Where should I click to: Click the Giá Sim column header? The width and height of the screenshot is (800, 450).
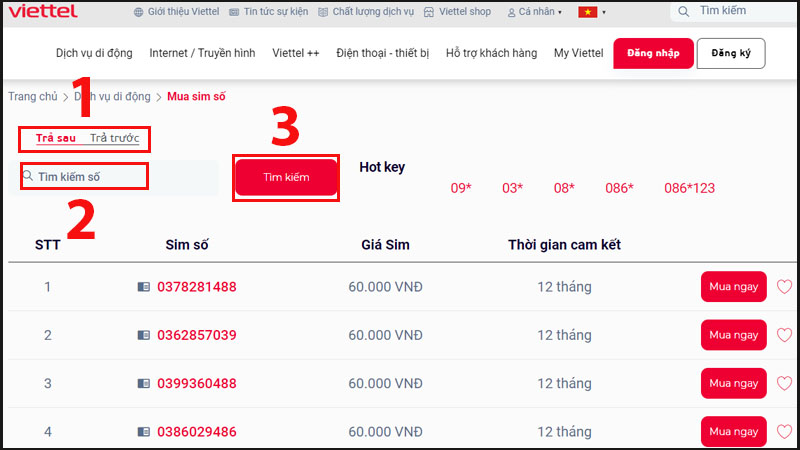coord(385,245)
